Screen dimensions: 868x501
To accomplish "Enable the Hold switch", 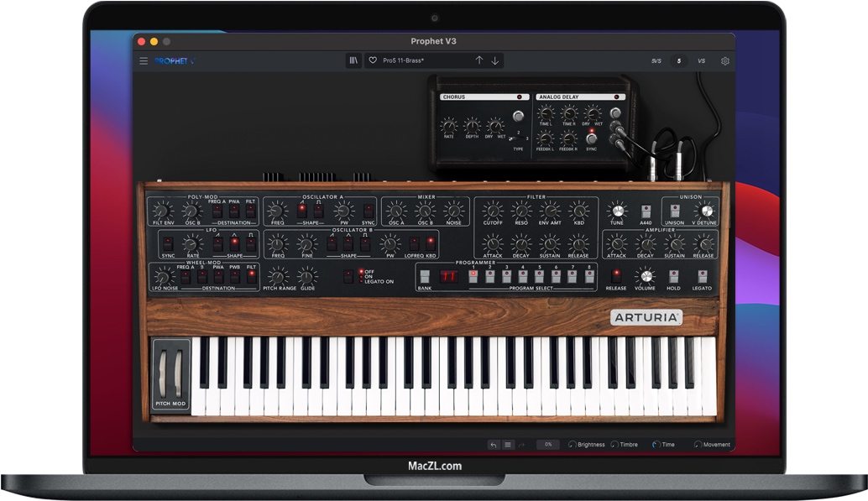I will click(674, 275).
